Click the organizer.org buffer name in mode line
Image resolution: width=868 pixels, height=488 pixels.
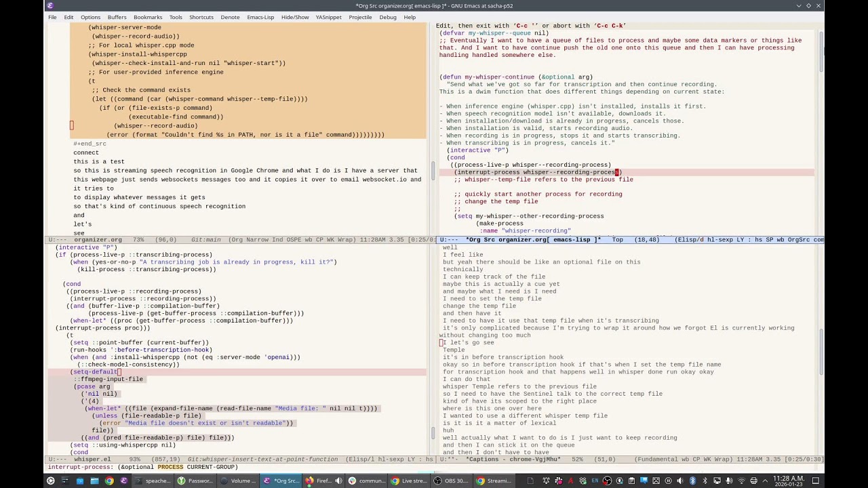click(x=98, y=240)
